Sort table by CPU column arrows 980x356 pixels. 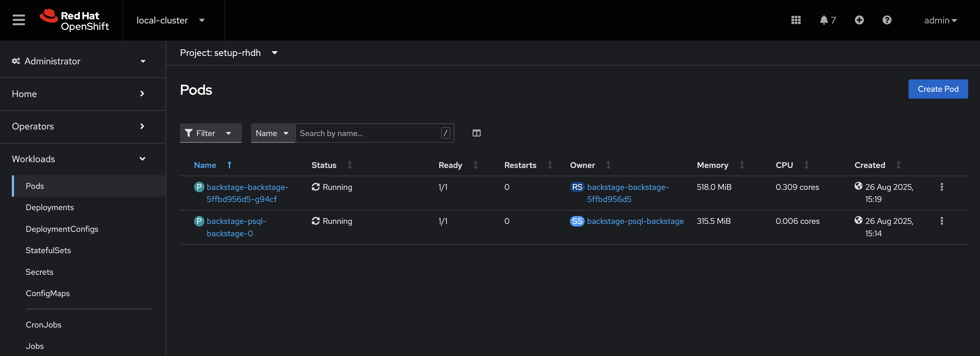(x=806, y=165)
